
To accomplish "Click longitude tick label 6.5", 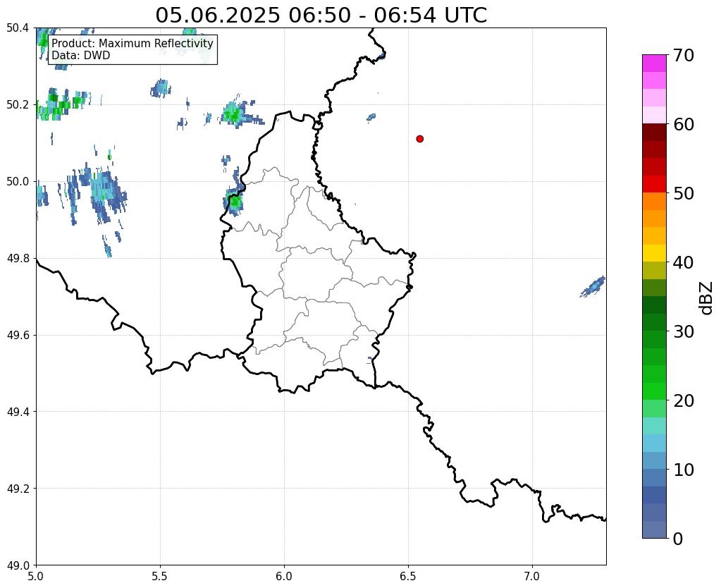I will coord(408,577).
